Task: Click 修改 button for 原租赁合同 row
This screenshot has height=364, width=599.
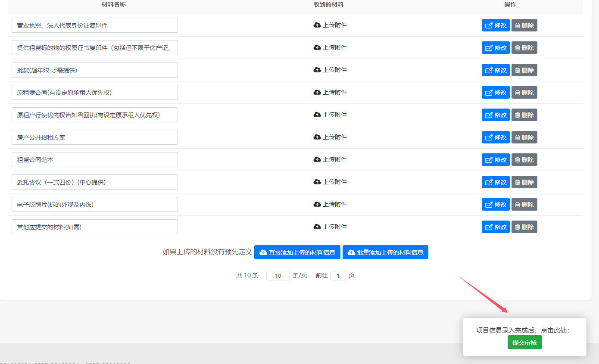Action: 496,93
